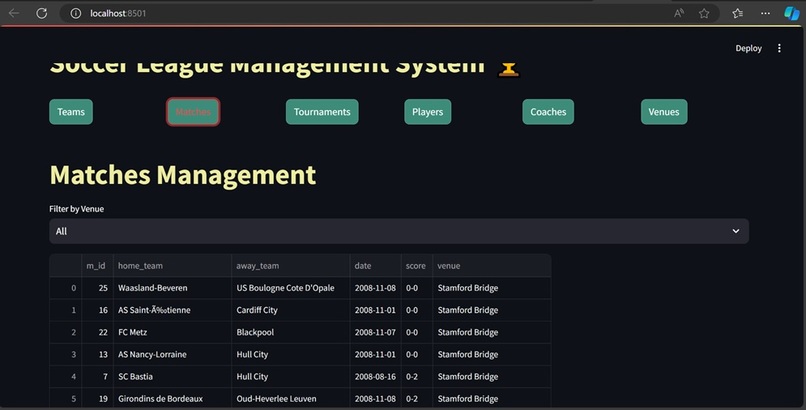Image resolution: width=806 pixels, height=410 pixels.
Task: Toggle read aloud icon in address bar
Action: 679,13
